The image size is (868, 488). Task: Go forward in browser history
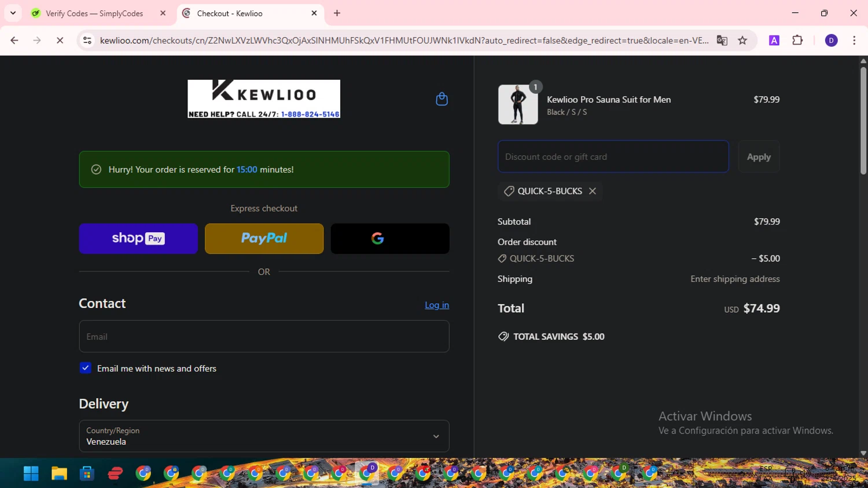pos(37,41)
